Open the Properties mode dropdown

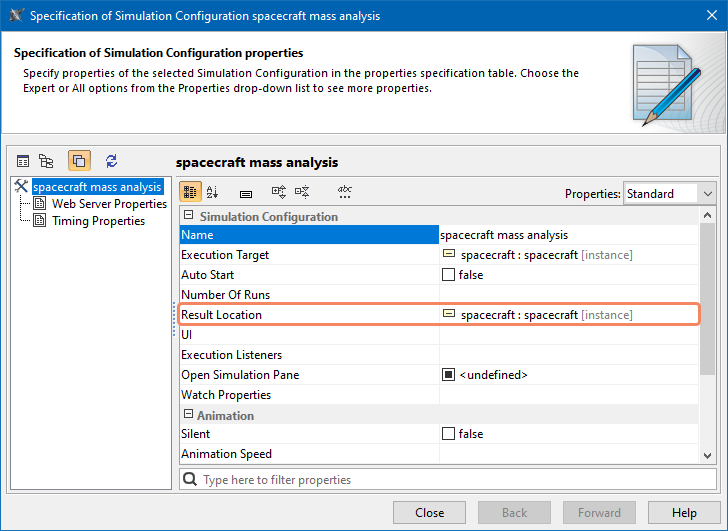[669, 194]
